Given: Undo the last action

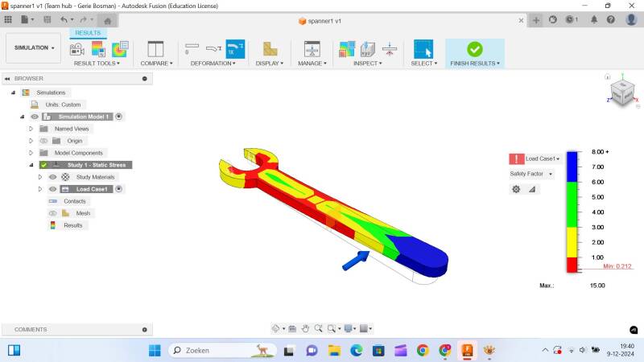Looking at the screenshot, I should click(x=64, y=19).
